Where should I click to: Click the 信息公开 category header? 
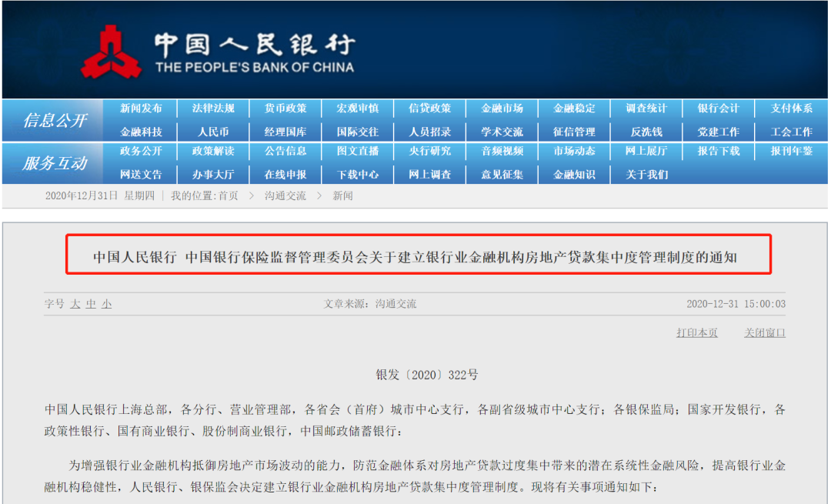(54, 120)
